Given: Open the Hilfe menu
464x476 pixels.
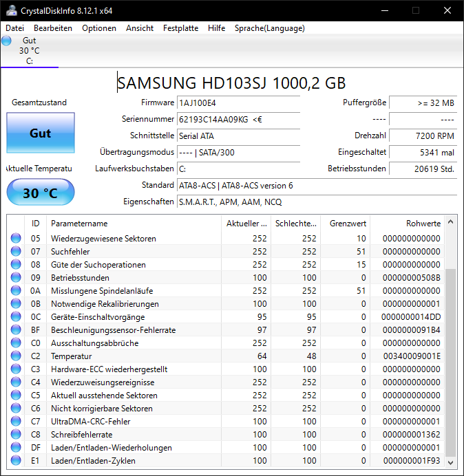Looking at the screenshot, I should click(216, 28).
